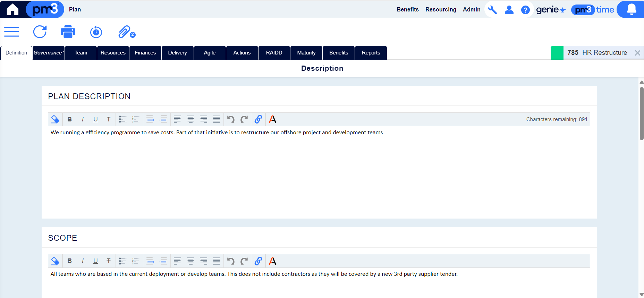Toggle bold in Plan Description editor

coord(69,119)
